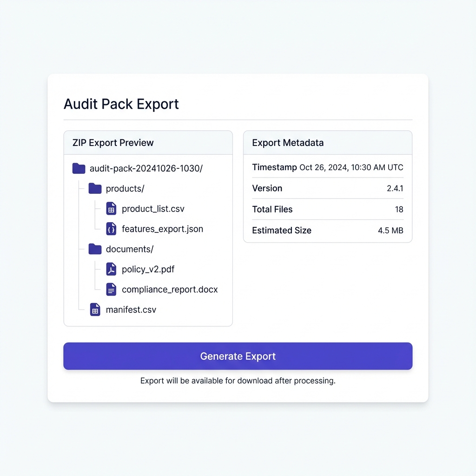Open the Export Metadata panel header

tap(288, 143)
